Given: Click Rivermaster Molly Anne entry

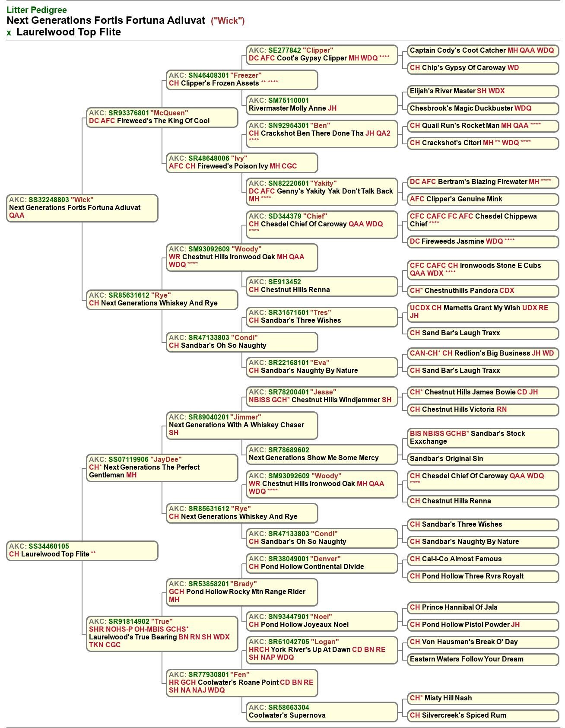Looking at the screenshot, I should point(322,105).
